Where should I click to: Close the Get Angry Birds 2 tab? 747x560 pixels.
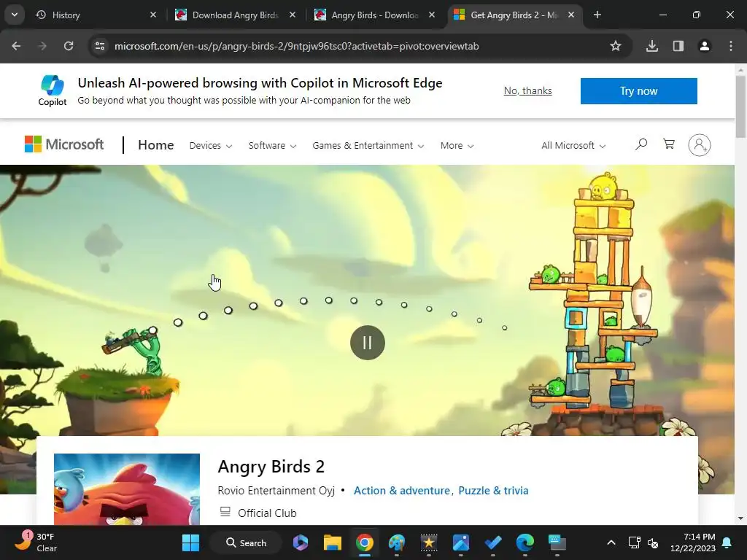tap(571, 15)
